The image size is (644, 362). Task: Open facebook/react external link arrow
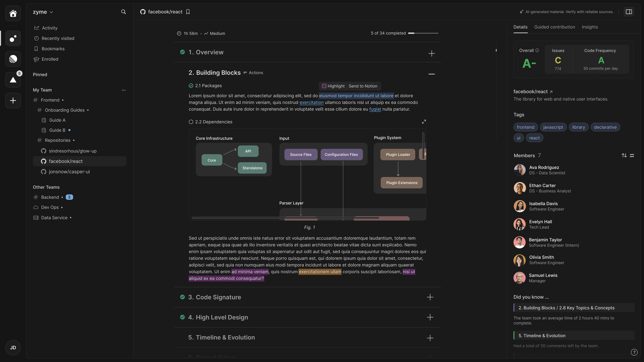click(x=551, y=92)
